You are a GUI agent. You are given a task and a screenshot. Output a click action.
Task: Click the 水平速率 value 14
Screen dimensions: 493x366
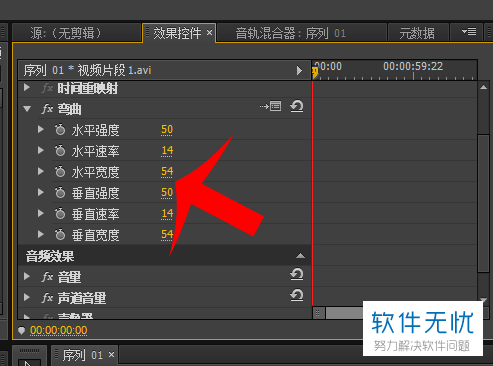pyautogui.click(x=167, y=150)
